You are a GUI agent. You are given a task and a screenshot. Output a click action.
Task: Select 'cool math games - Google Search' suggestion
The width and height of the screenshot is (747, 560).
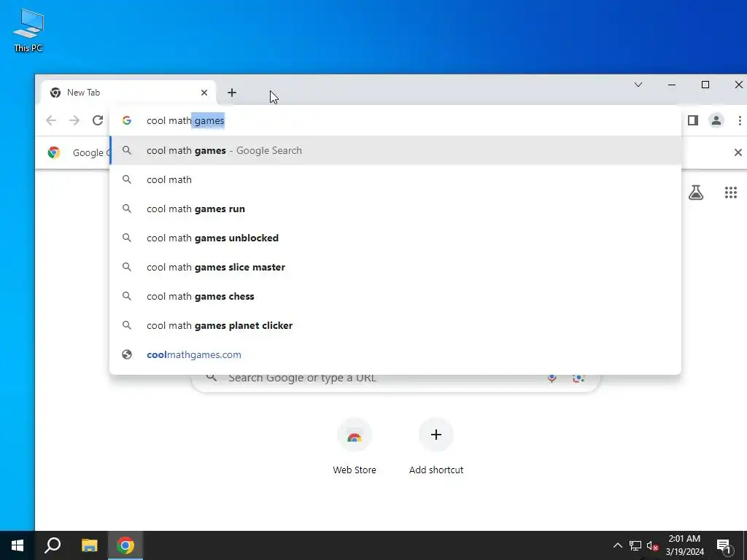click(395, 150)
